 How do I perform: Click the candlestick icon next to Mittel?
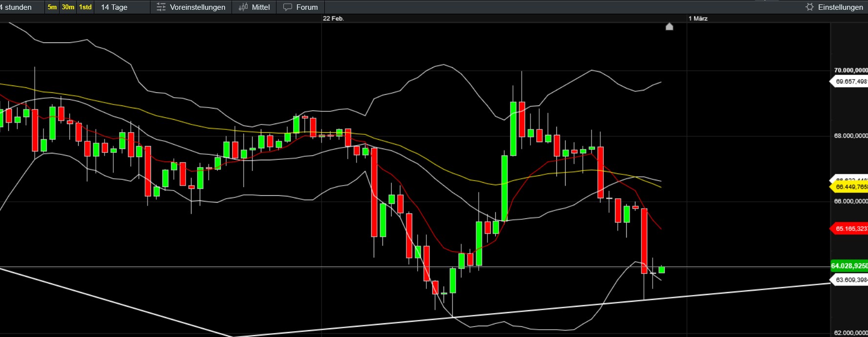coord(243,7)
